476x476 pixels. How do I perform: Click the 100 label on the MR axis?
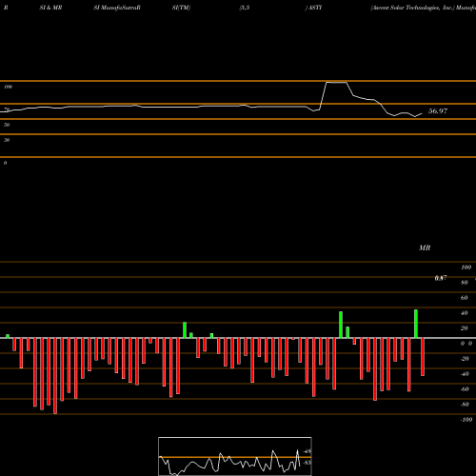coord(466,268)
